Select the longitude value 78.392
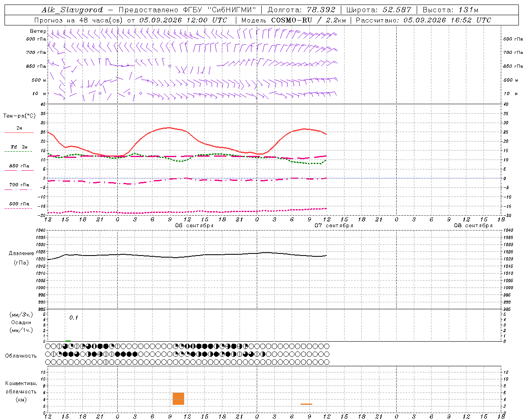The width and height of the screenshot is (525, 420). click(x=320, y=10)
